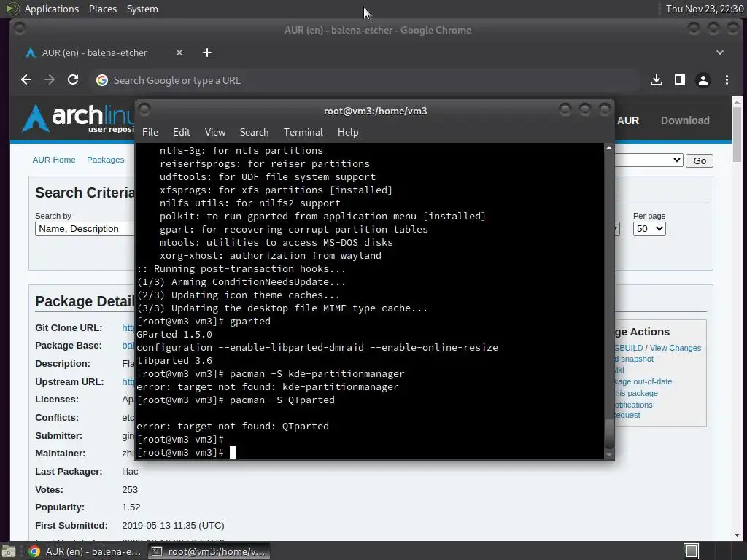Open System menu
This screenshot has height=560, width=747.
tap(142, 9)
